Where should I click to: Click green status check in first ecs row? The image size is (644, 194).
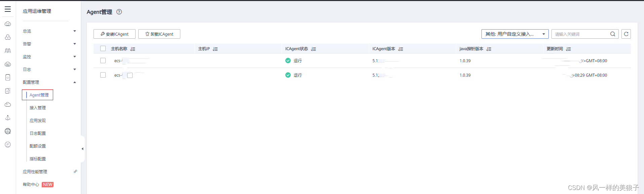(x=288, y=61)
